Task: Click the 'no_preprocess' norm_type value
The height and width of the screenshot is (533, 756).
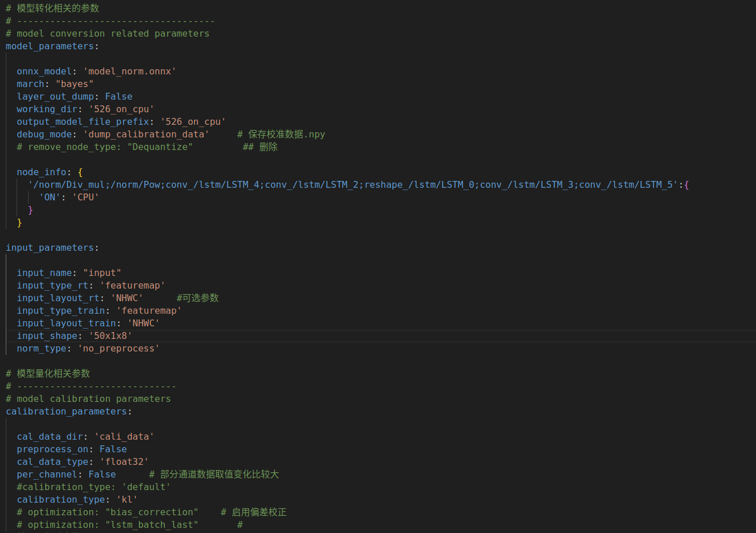Action: coord(118,349)
